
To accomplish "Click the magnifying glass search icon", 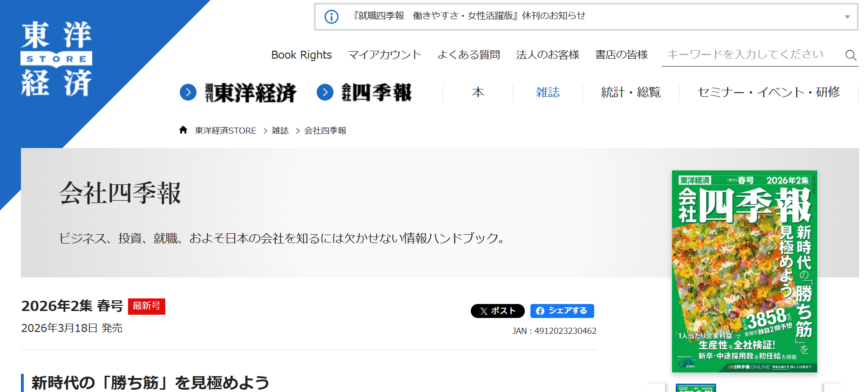I will tap(850, 55).
